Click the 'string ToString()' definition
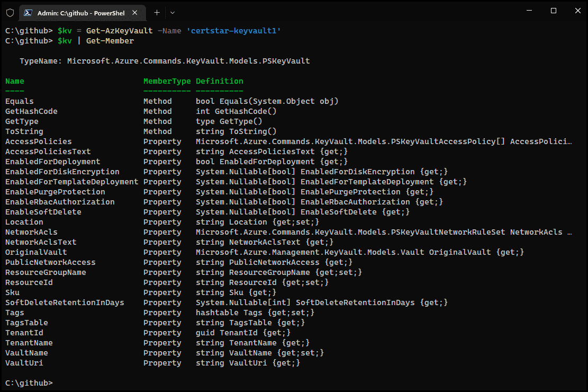Viewport: 588px width, 392px height. pyautogui.click(x=236, y=131)
